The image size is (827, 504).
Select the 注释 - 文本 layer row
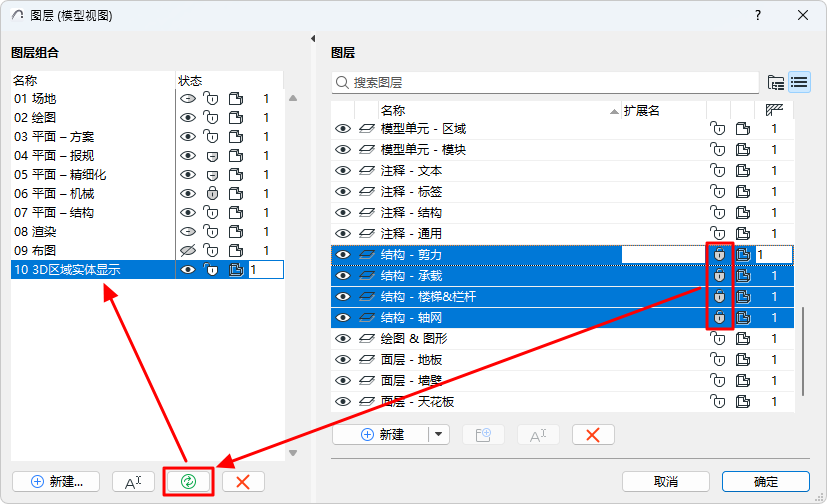tap(562, 171)
